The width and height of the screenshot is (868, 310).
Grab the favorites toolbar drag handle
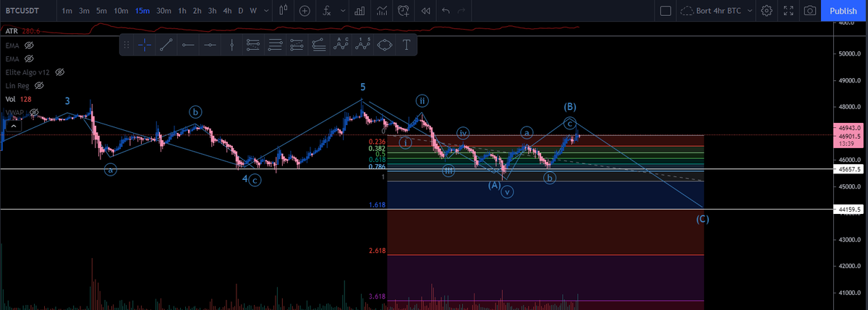coord(127,45)
